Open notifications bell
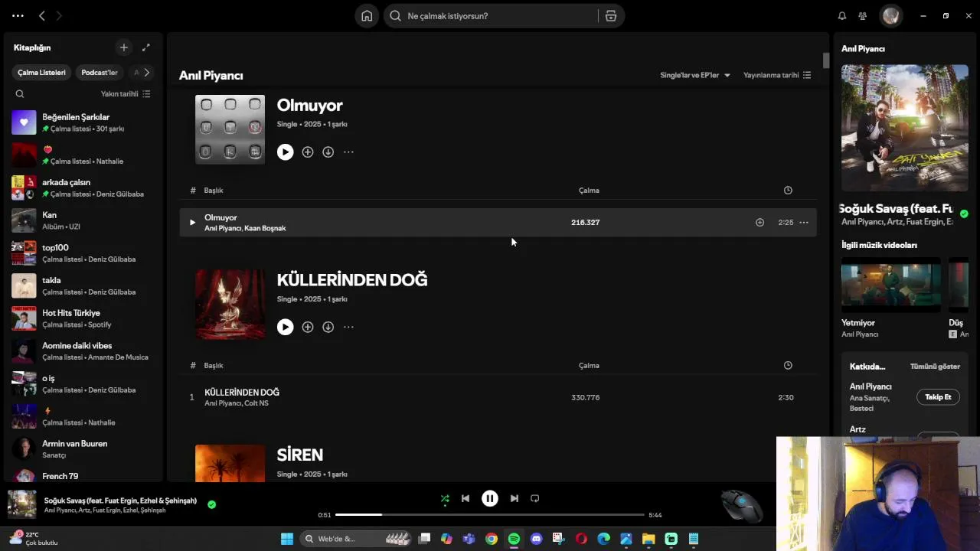 [842, 16]
